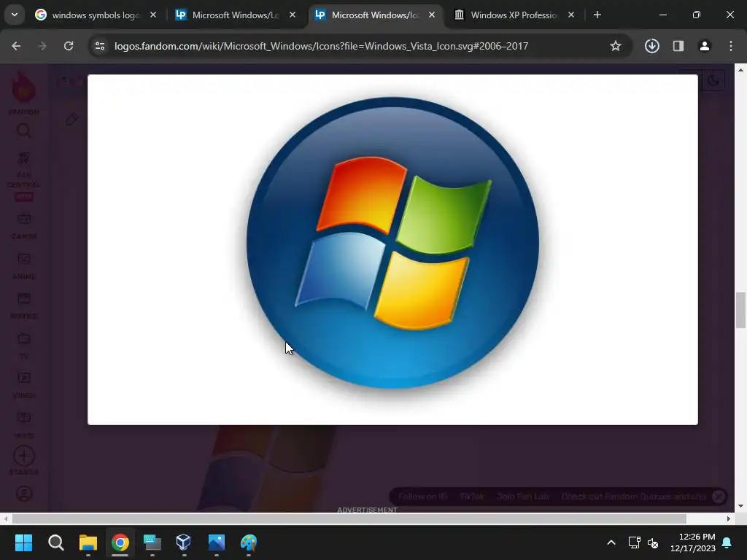Screen dimensions: 747x560
Task: Reload the current page
Action: (x=69, y=46)
